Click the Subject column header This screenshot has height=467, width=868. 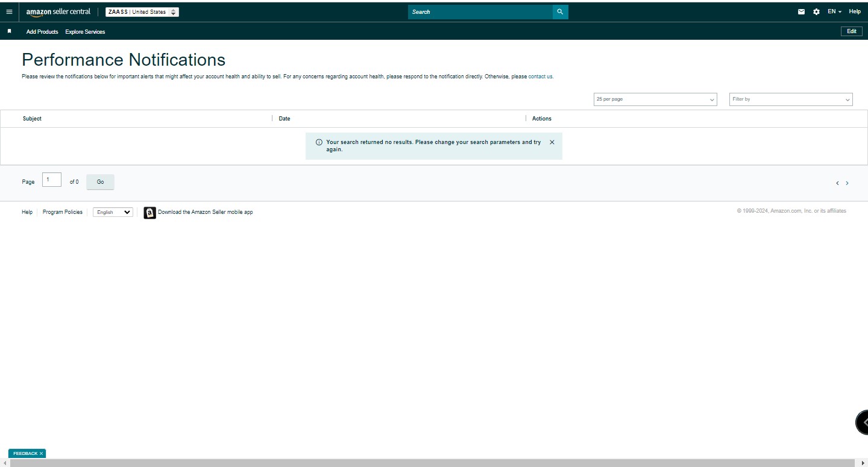[32, 119]
